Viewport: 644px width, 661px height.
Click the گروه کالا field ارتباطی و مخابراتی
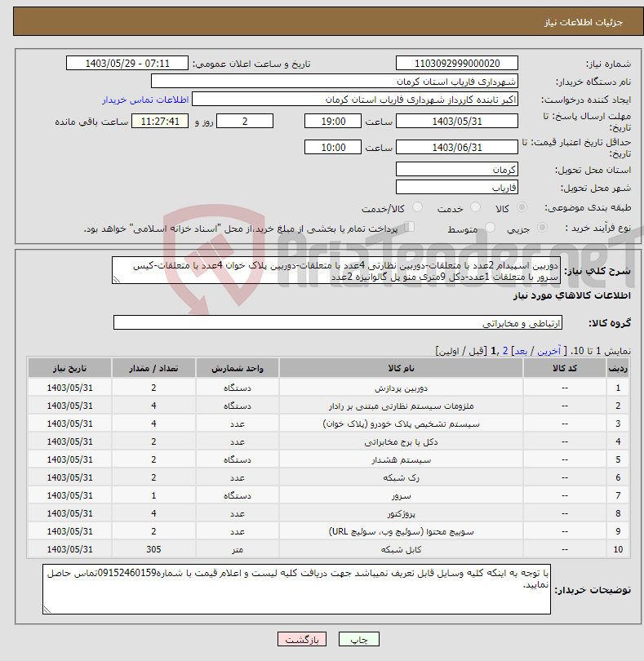pos(337,323)
